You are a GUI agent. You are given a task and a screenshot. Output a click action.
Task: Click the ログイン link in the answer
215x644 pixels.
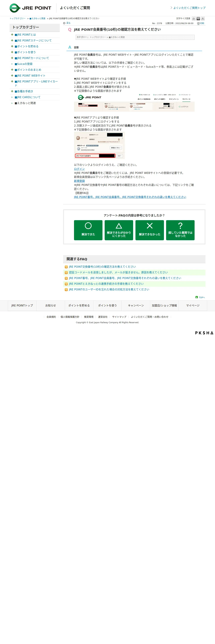[x=79, y=169]
